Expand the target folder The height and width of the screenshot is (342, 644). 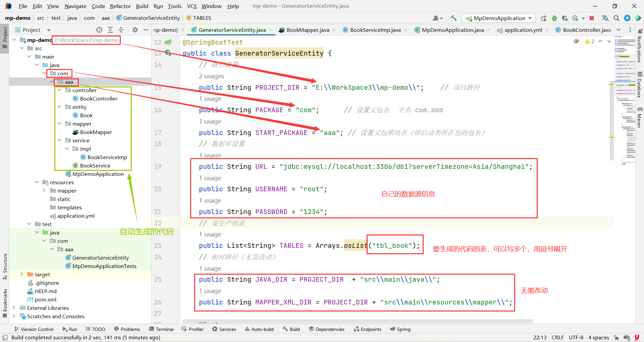point(22,274)
